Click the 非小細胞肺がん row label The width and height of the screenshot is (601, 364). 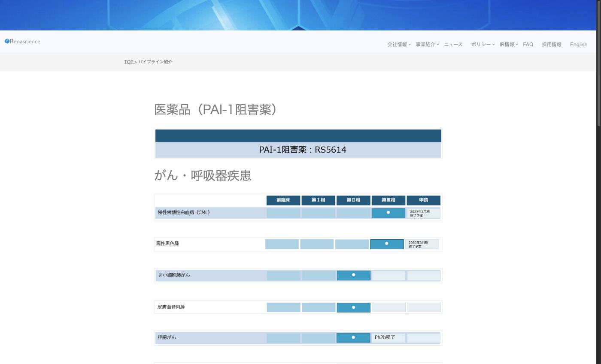coord(174,275)
